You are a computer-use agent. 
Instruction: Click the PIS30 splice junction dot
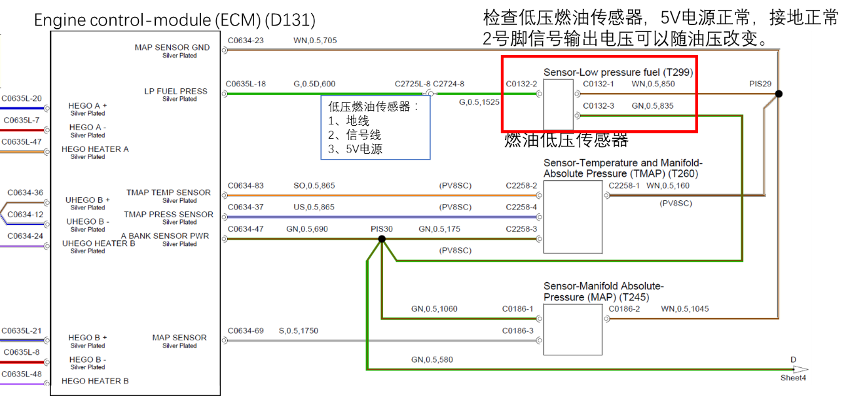pyautogui.click(x=382, y=238)
